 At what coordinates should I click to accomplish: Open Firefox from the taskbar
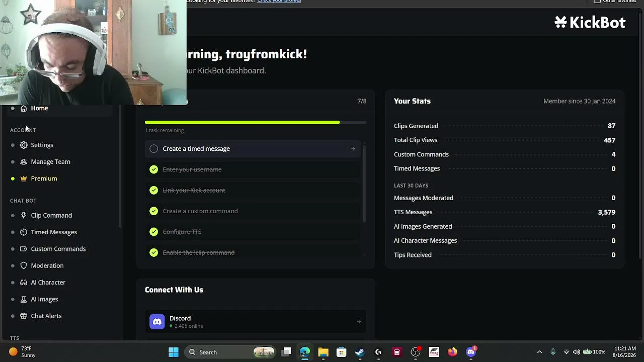point(452,352)
